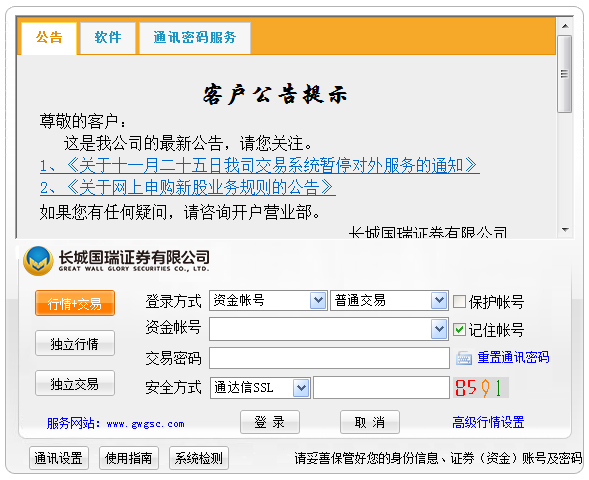Open the 通讯设置 communication settings

pyautogui.click(x=59, y=458)
